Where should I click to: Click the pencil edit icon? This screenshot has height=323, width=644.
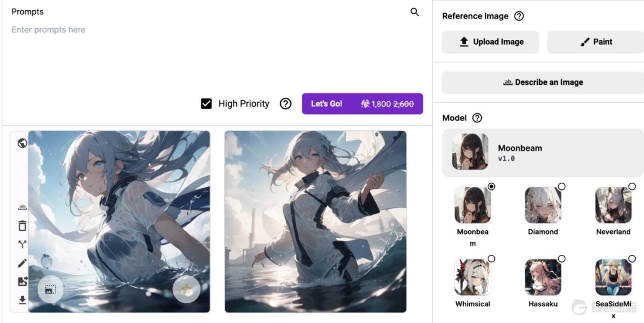coord(22,263)
